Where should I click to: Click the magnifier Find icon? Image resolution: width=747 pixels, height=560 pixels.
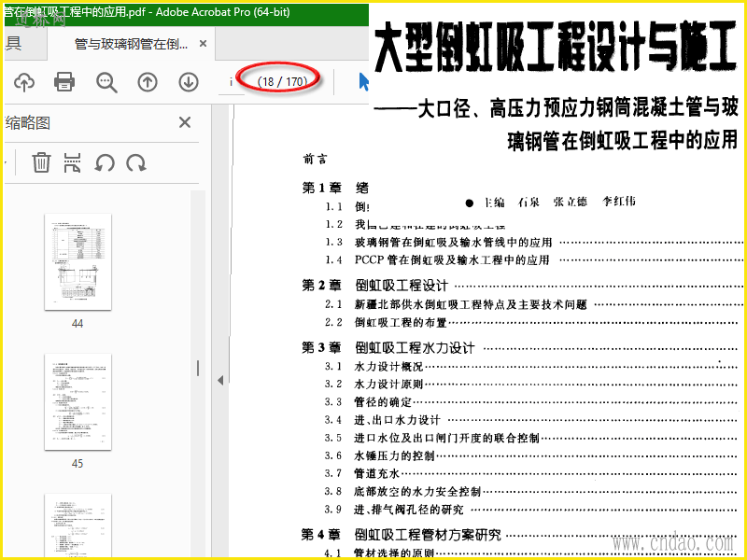point(106,82)
